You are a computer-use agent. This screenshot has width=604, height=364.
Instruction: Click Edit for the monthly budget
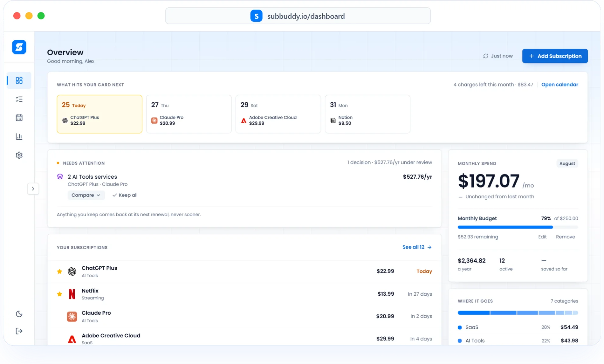[x=542, y=237]
